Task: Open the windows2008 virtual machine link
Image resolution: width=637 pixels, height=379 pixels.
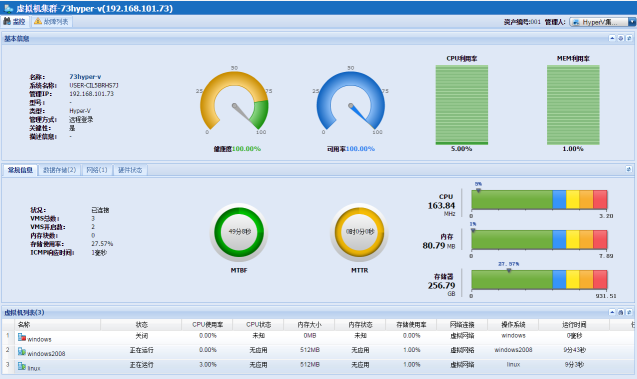Action: tap(46, 353)
